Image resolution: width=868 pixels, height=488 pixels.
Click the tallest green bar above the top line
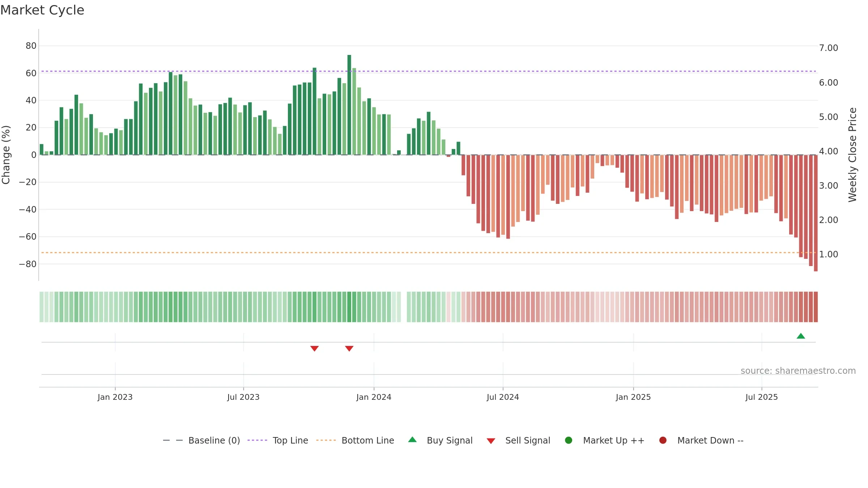pos(349,105)
